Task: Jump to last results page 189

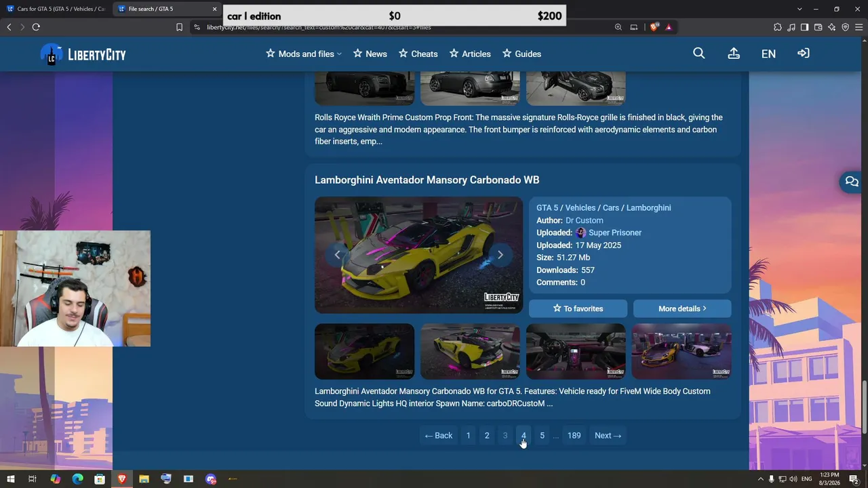Action: pos(574,436)
